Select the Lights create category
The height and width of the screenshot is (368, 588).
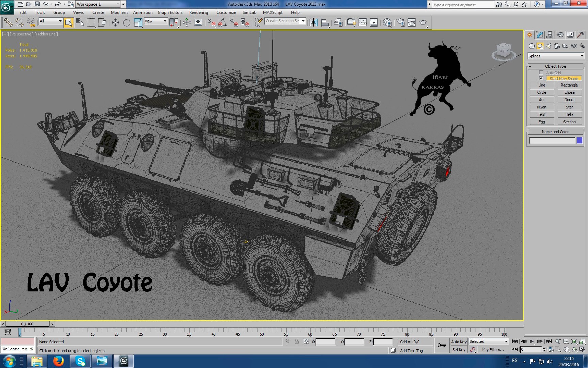click(x=549, y=46)
